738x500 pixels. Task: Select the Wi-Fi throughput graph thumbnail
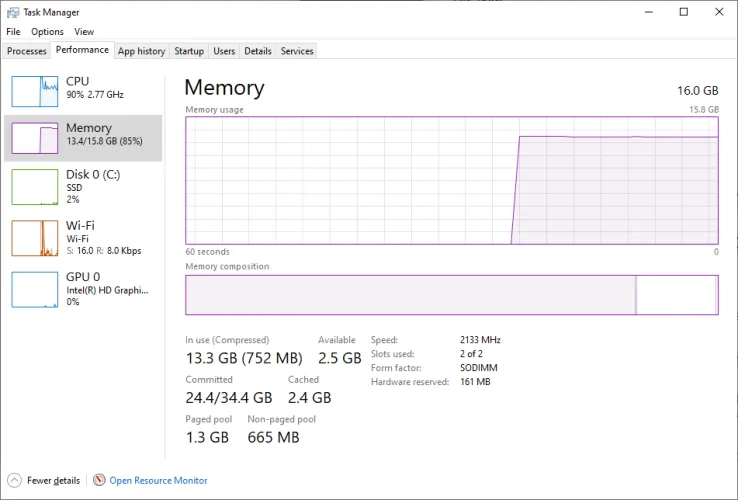(x=35, y=238)
